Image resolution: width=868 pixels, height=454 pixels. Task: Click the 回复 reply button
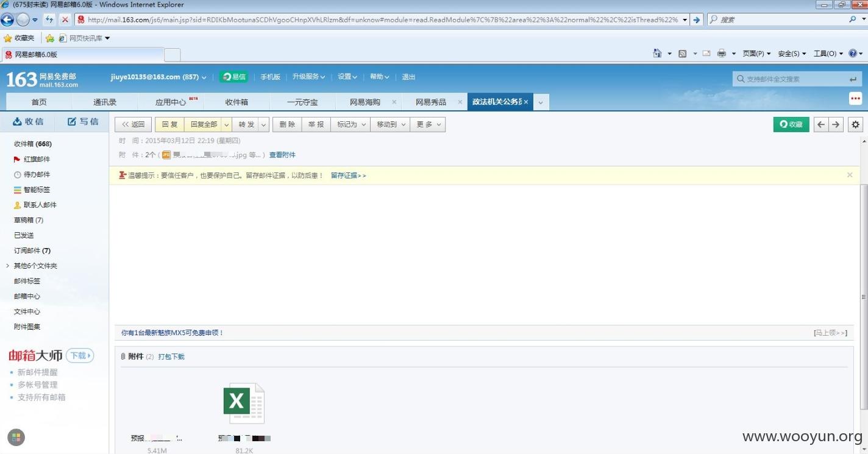click(169, 124)
